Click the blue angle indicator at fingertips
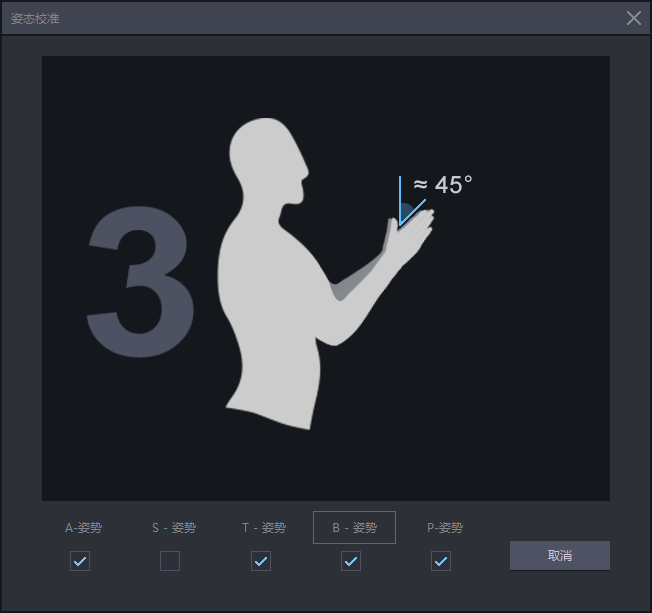Viewport: 652px width, 613px height. (x=406, y=213)
